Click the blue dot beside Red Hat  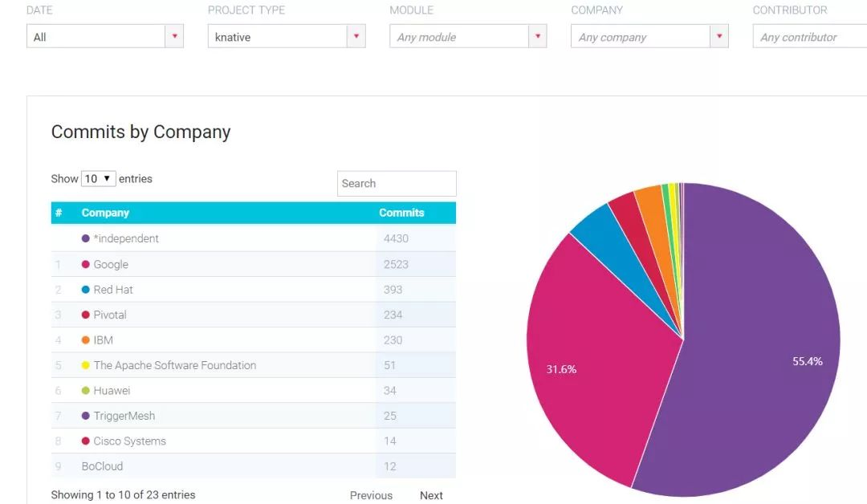pos(86,290)
